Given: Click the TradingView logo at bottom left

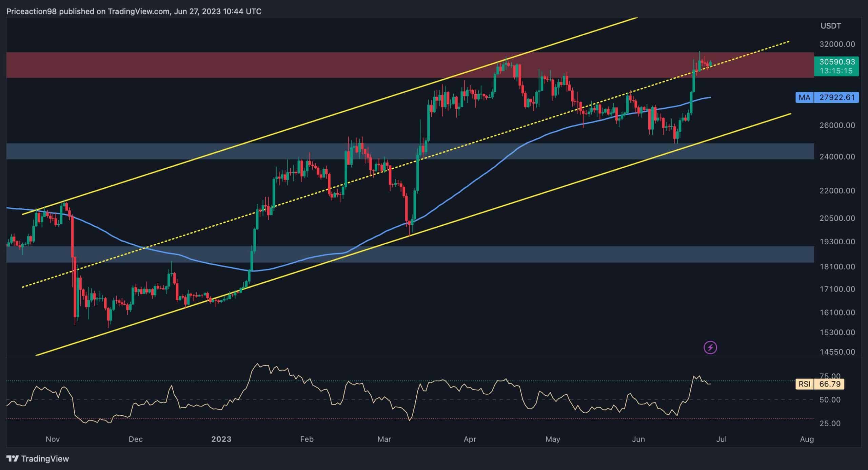Looking at the screenshot, I should (38, 459).
